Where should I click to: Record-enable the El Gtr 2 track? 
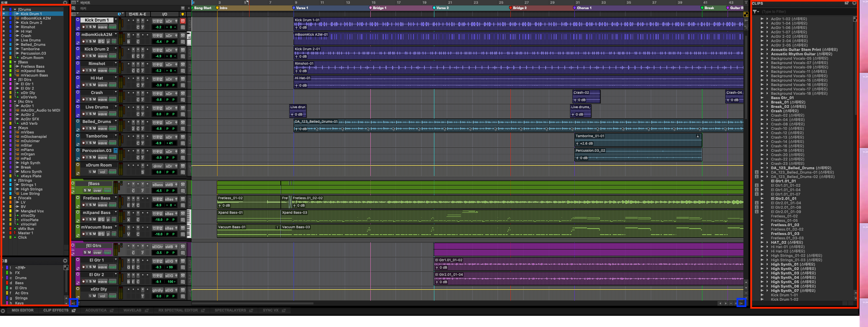click(x=83, y=281)
